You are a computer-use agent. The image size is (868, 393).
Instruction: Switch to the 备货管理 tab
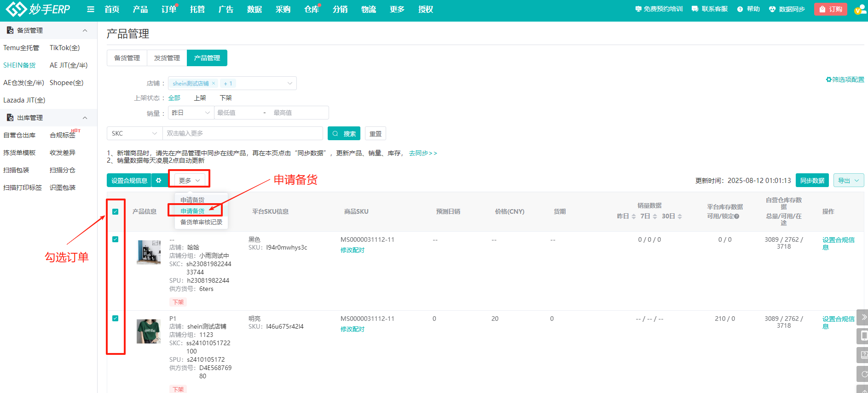[x=127, y=58]
